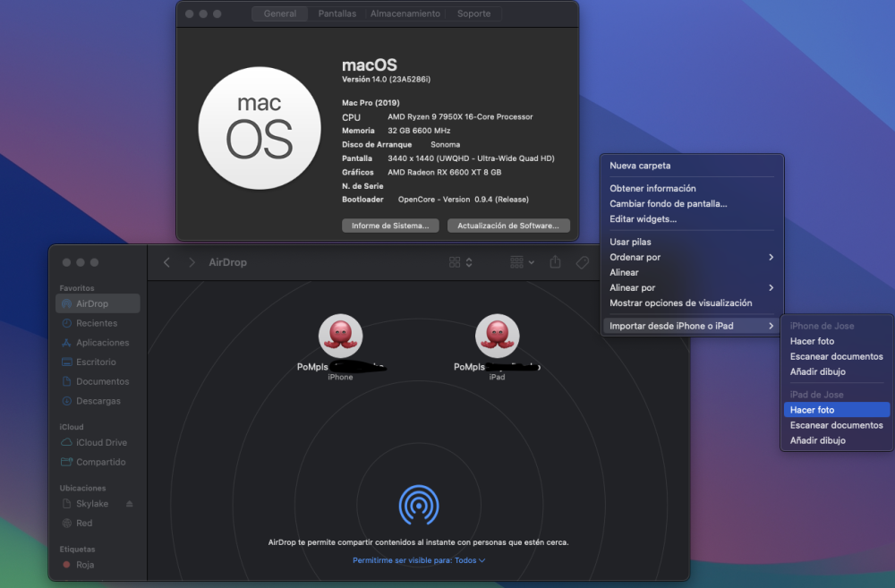Click the macOS logo image
This screenshot has width=895, height=588.
tap(260, 128)
